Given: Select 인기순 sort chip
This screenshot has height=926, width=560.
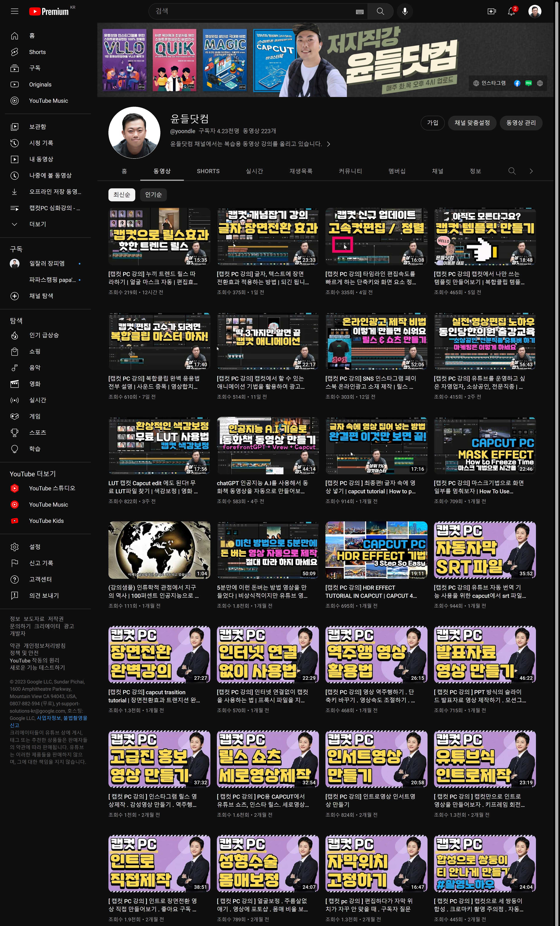Looking at the screenshot, I should tap(153, 195).
